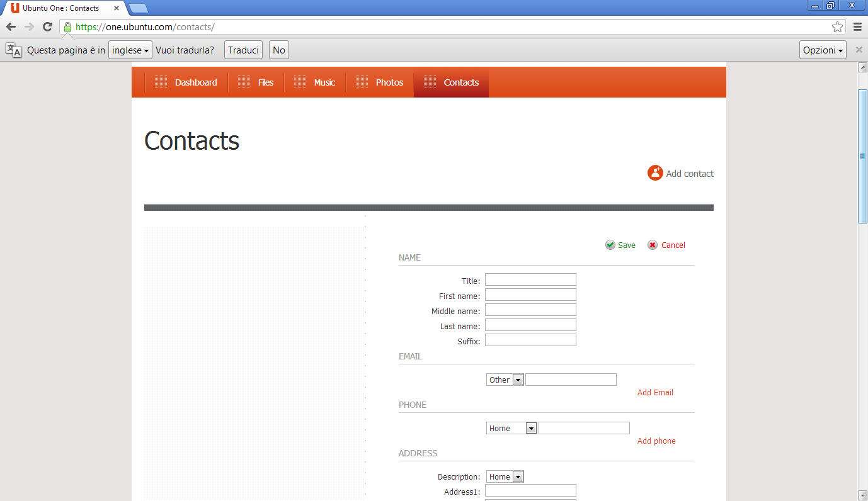
Task: Click the 'Vuoi tradurla?' text
Action: pyautogui.click(x=185, y=50)
